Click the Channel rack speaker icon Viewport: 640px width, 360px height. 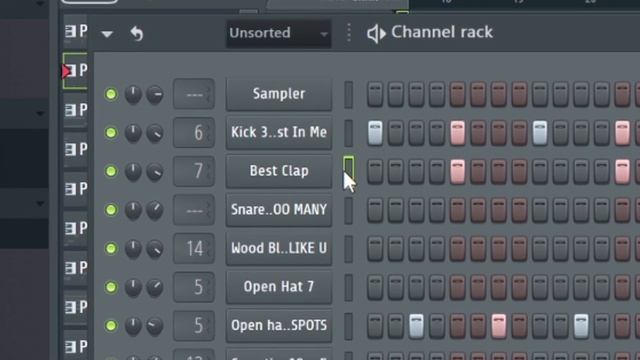[x=376, y=33]
